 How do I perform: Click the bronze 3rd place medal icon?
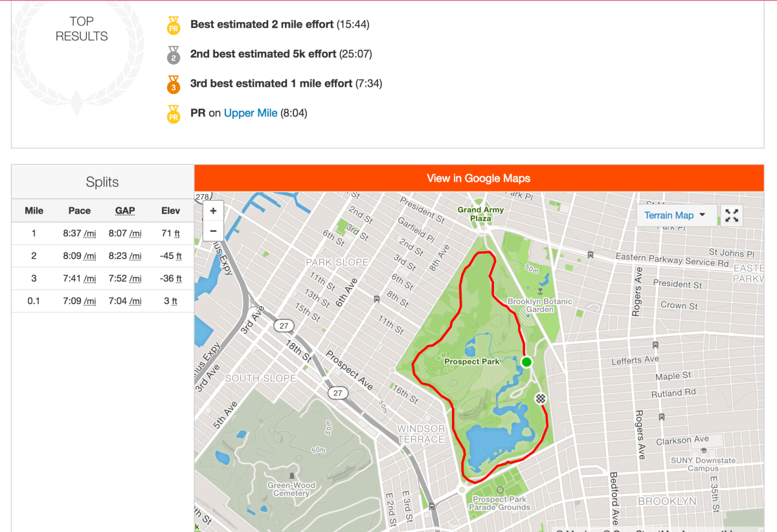pyautogui.click(x=173, y=85)
